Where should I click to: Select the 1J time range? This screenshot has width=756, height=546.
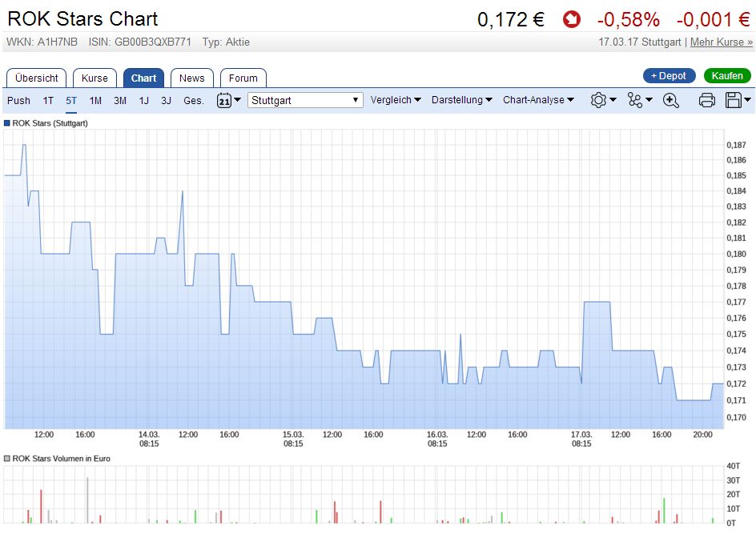(x=143, y=100)
